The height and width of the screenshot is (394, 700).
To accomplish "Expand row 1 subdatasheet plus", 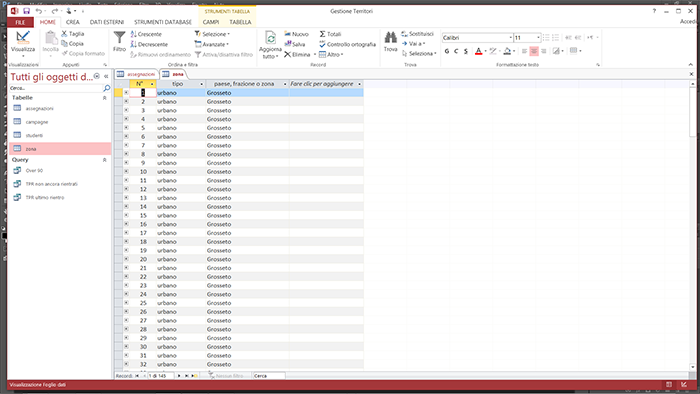I will click(126, 93).
